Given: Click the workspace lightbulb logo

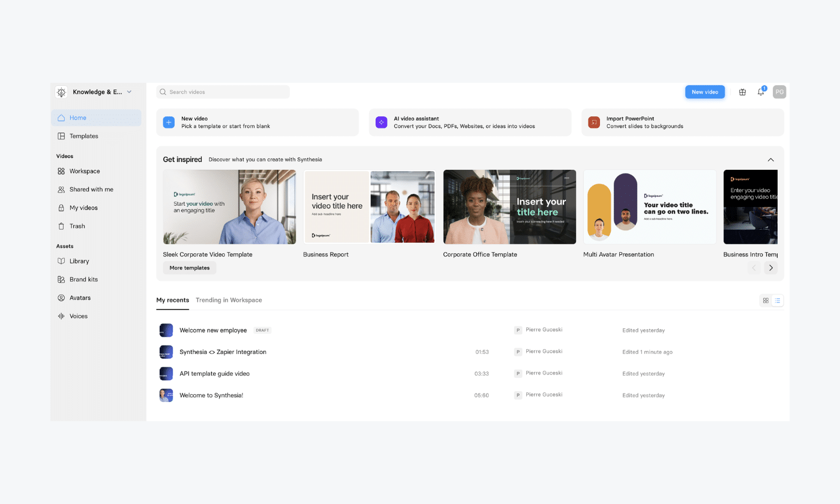Looking at the screenshot, I should coord(61,92).
